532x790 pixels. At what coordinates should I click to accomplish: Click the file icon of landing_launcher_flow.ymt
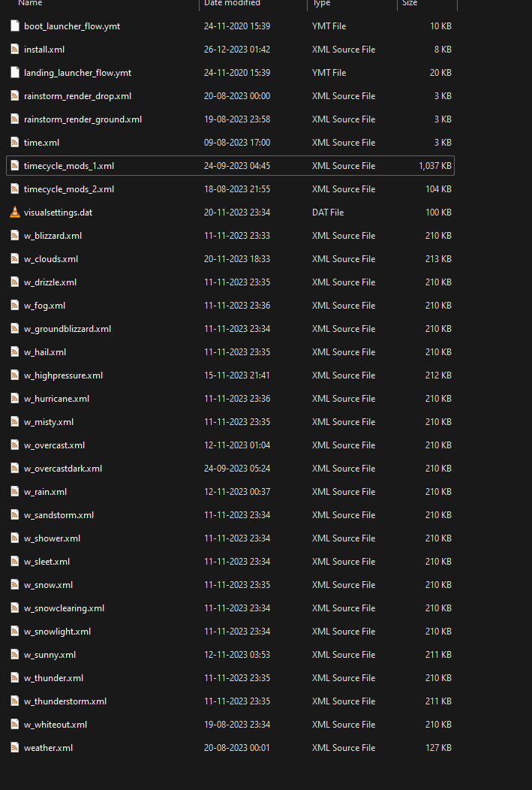[15, 73]
